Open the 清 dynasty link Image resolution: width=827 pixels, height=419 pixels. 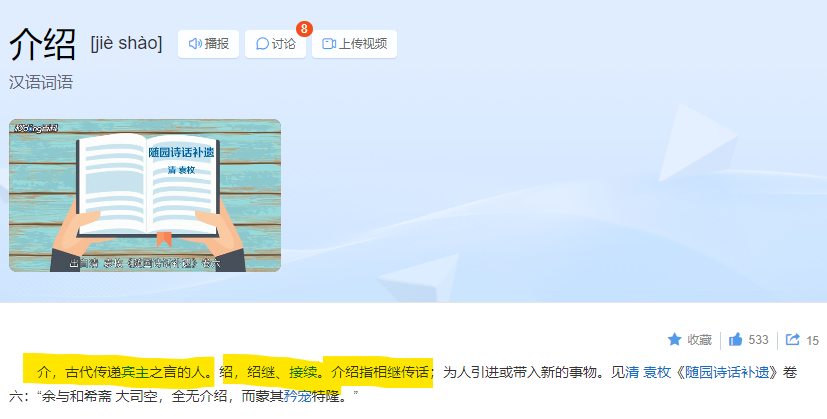632,373
